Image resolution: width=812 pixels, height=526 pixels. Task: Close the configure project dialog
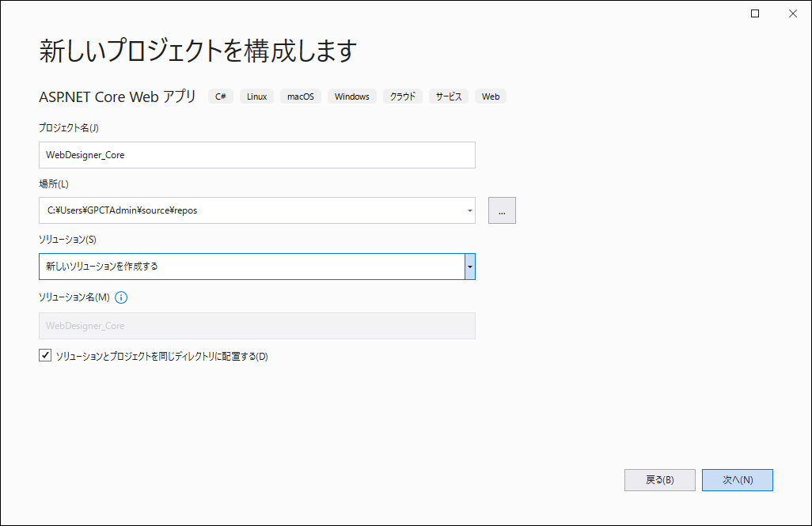point(793,13)
